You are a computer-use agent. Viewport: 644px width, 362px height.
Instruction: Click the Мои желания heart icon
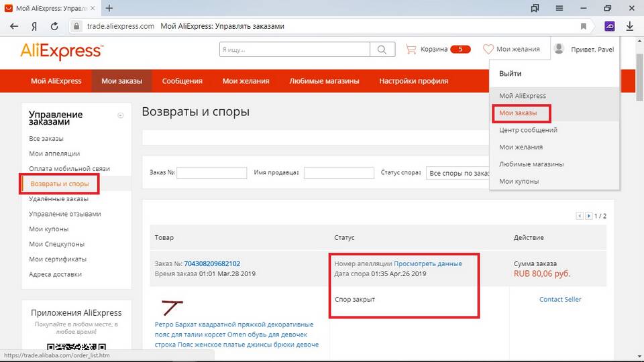[488, 49]
